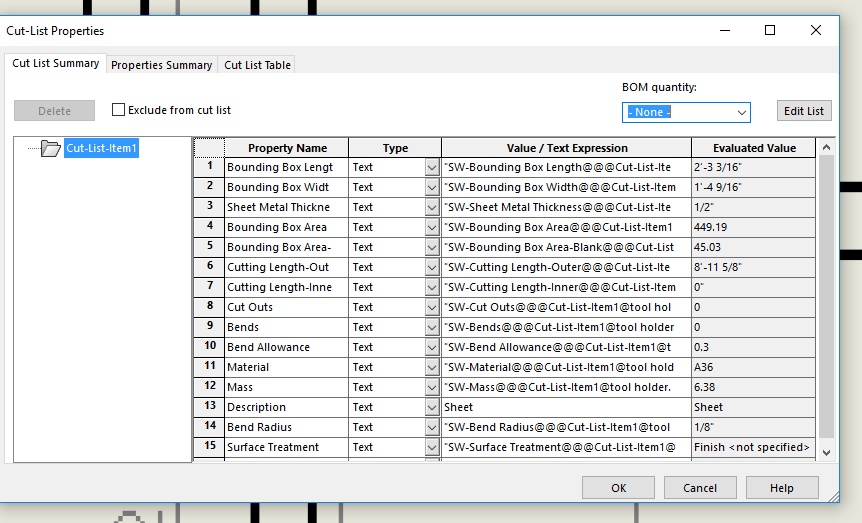Click the scrollbar down arrow of the table

pos(826,453)
